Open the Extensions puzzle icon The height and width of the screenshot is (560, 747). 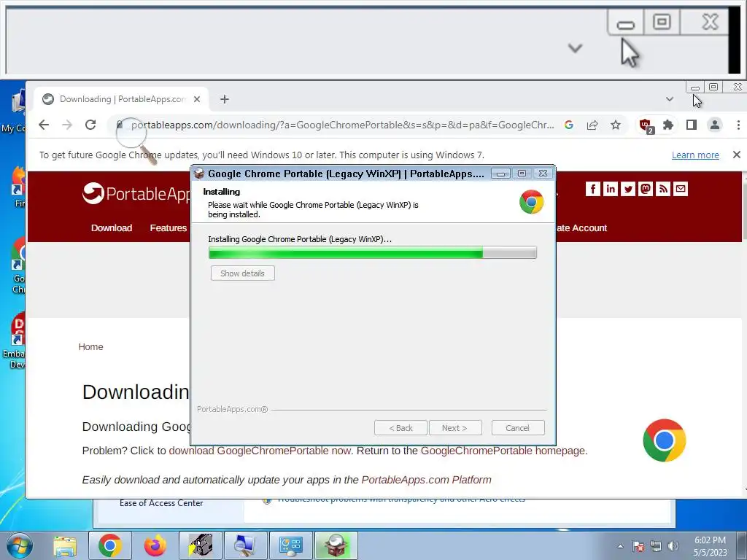[668, 125]
